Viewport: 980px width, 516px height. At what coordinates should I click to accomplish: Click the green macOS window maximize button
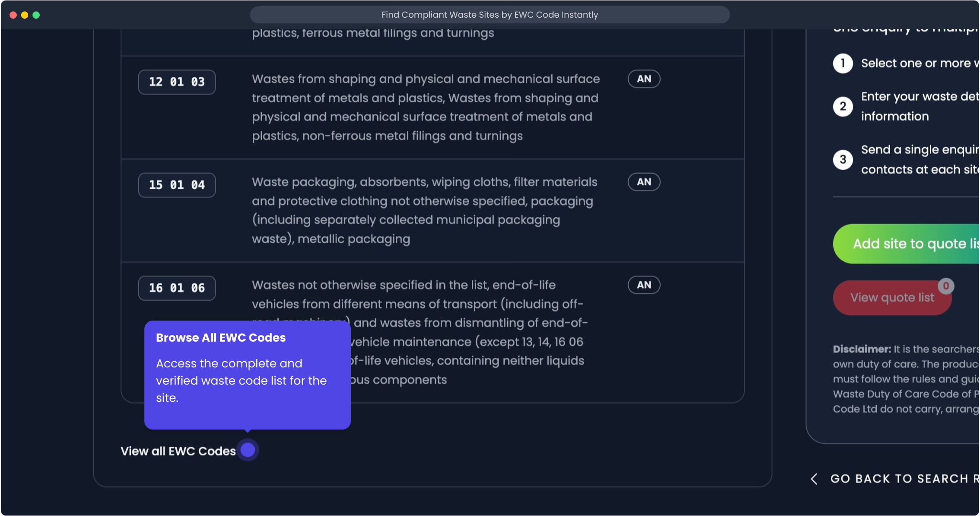36,15
